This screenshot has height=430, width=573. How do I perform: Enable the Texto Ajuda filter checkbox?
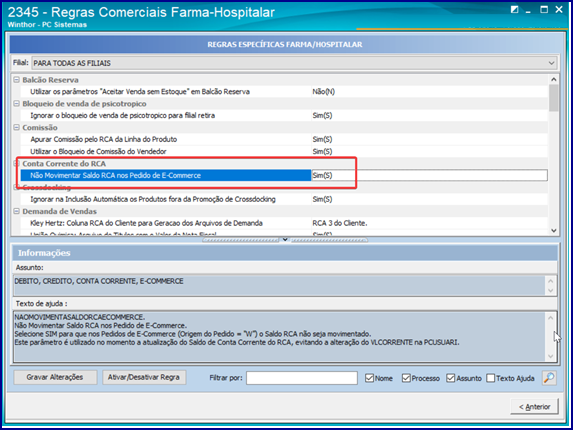[x=491, y=378]
